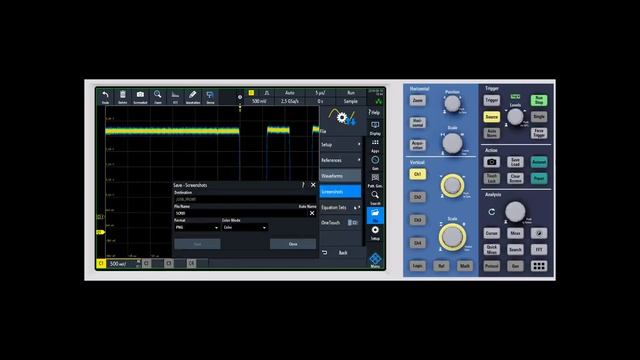Open the Color Mode dropdown

pos(245,227)
